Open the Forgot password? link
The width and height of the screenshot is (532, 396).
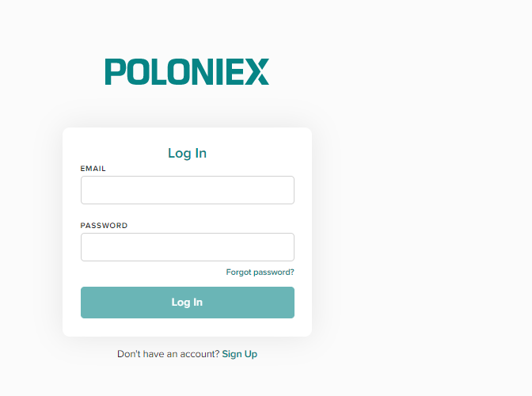tap(260, 272)
